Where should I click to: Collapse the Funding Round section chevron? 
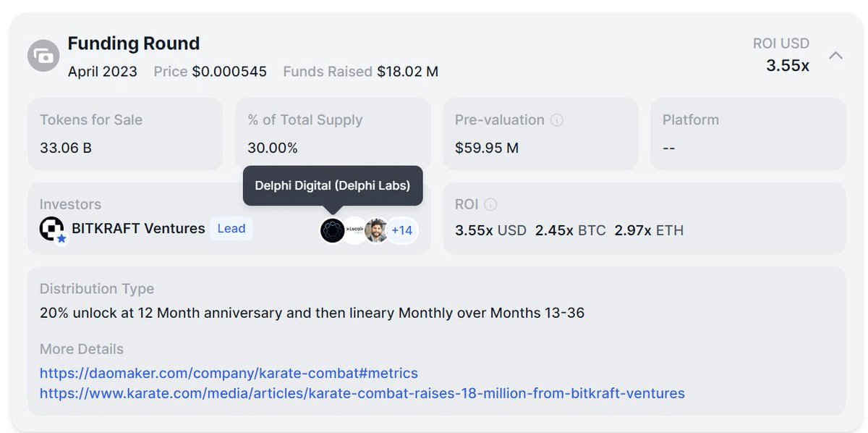[835, 56]
